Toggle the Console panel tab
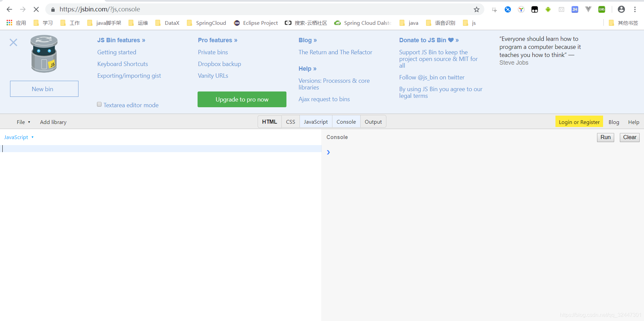The width and height of the screenshot is (644, 321). click(x=346, y=122)
